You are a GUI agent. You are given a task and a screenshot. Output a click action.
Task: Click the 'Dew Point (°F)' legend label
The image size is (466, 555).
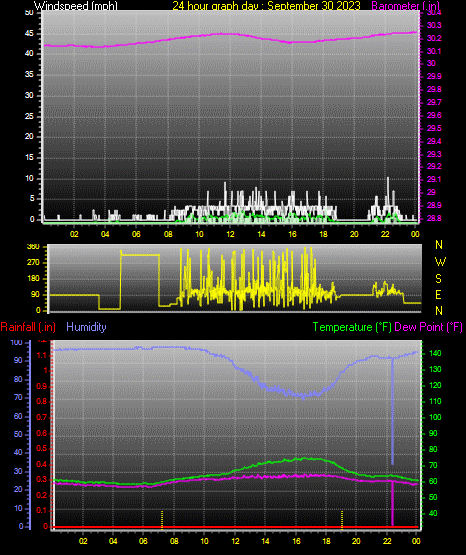pos(428,327)
